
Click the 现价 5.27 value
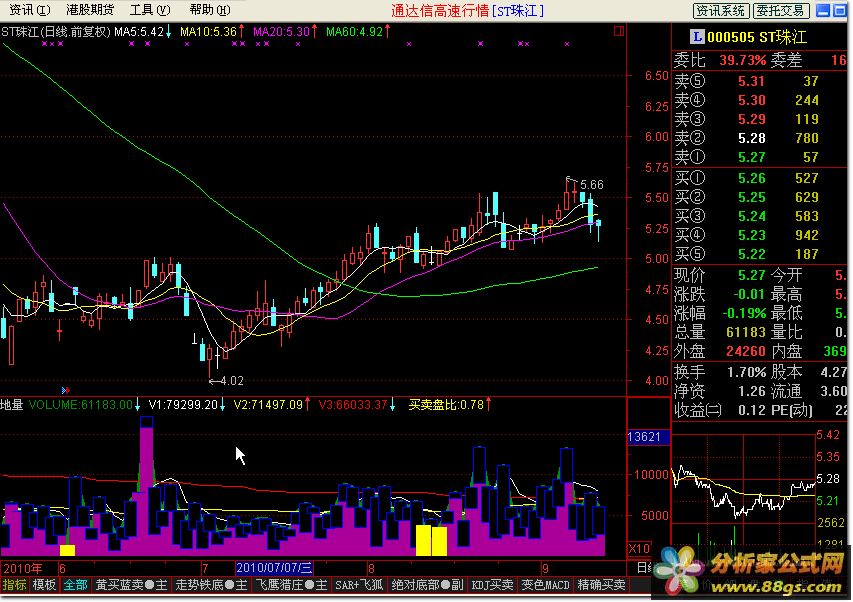click(x=751, y=275)
